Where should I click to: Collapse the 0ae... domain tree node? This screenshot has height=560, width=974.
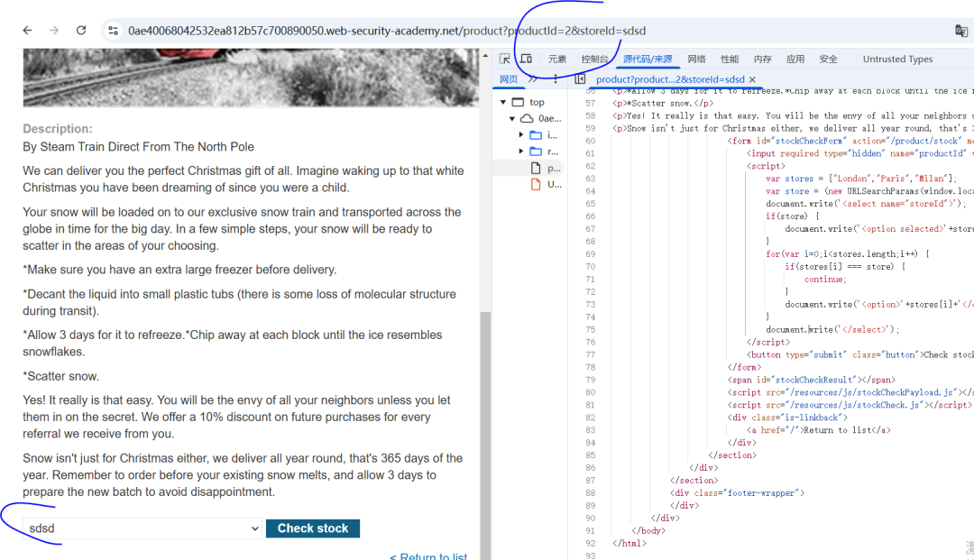512,118
